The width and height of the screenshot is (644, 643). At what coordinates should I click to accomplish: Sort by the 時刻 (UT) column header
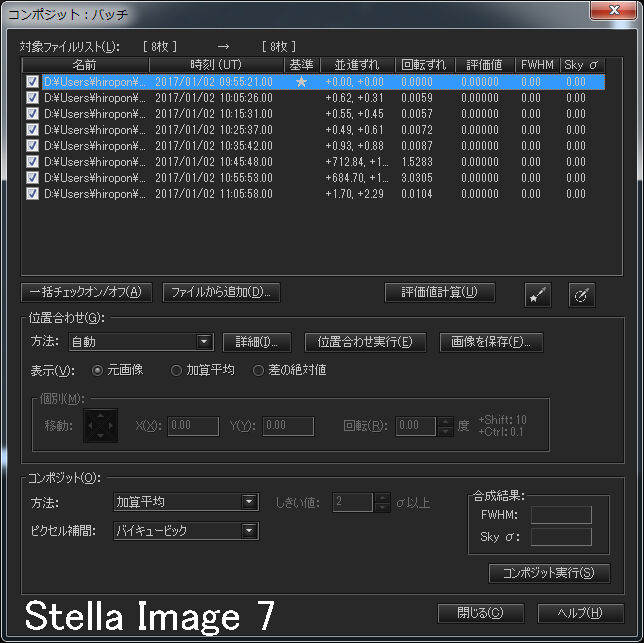[216, 65]
